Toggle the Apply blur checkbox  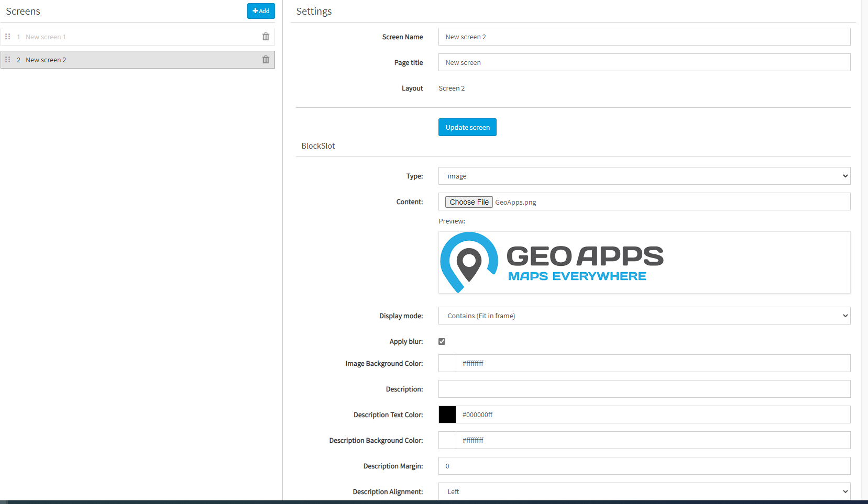[442, 341]
